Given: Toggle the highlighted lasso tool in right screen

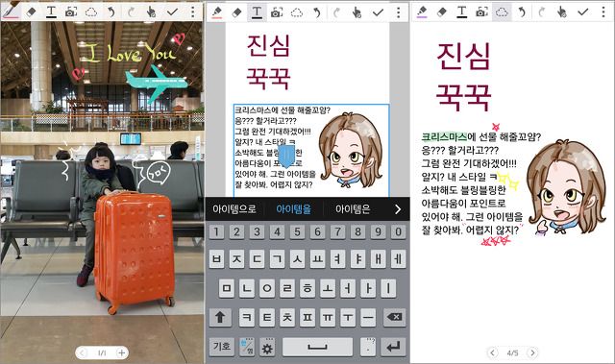Looking at the screenshot, I should coord(502,12).
